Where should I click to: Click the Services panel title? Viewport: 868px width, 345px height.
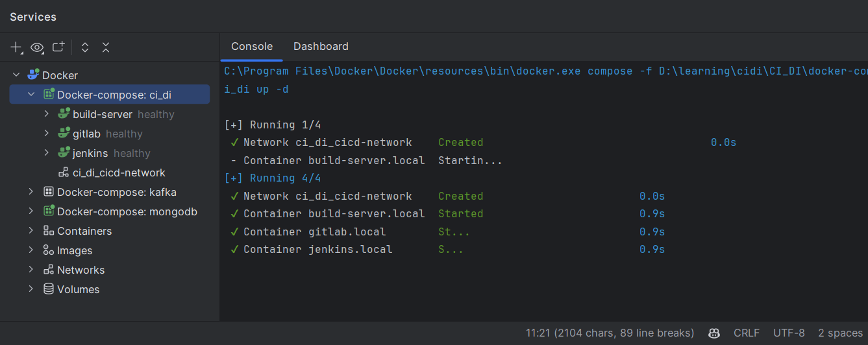(x=33, y=17)
